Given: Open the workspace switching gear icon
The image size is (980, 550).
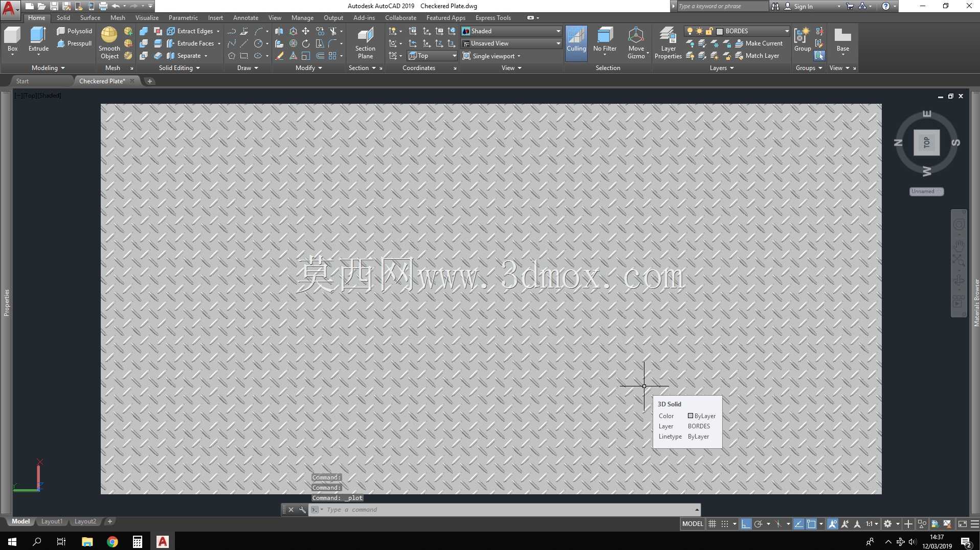Looking at the screenshot, I should (x=888, y=523).
